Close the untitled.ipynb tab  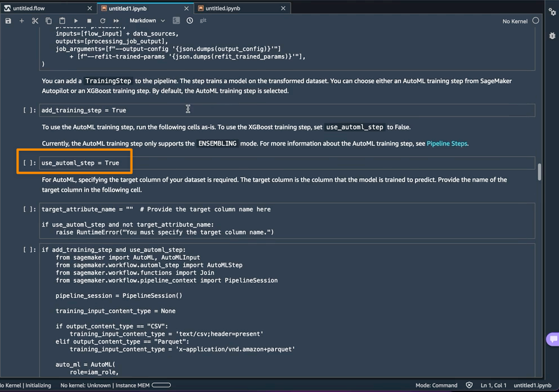coord(283,8)
